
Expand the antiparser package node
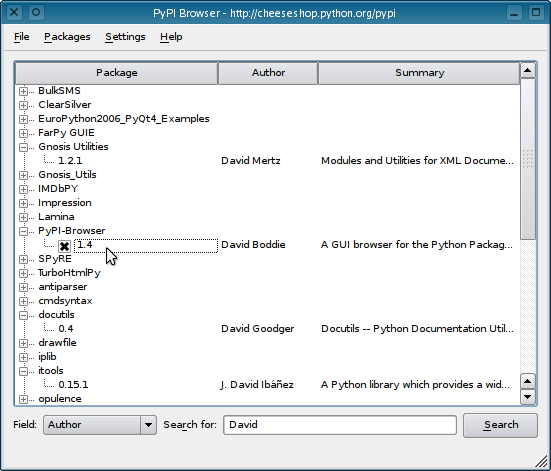pos(23,287)
